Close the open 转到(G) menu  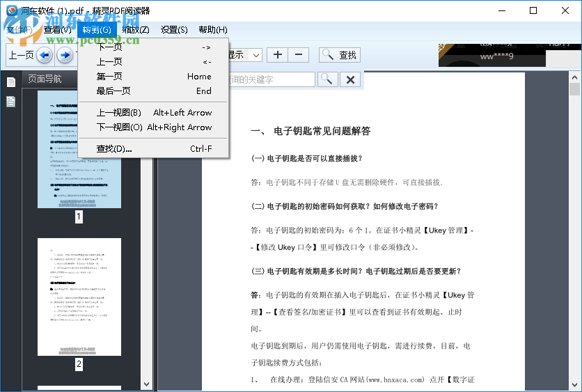(97, 30)
